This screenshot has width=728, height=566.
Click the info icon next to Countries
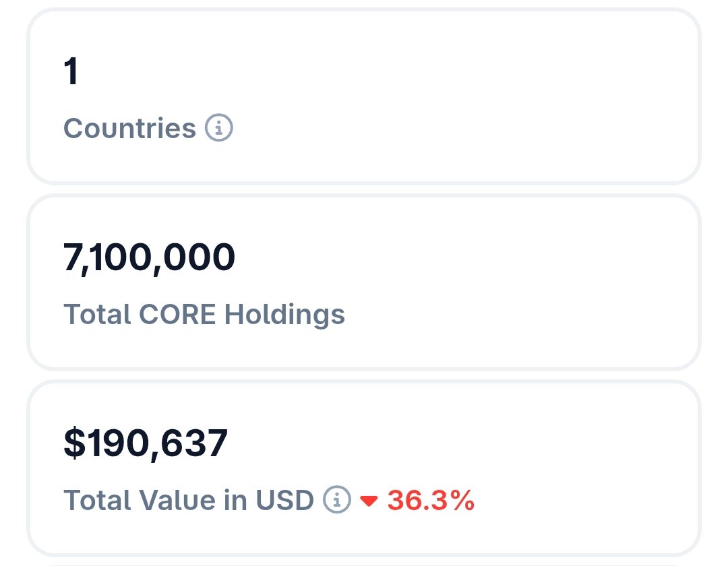(218, 127)
